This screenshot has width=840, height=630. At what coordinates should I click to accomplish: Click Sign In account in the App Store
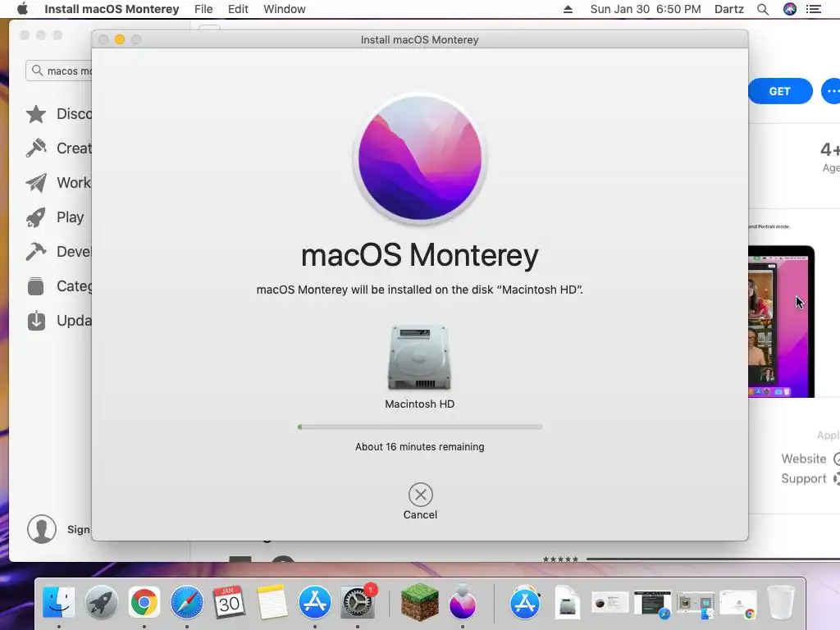click(58, 529)
